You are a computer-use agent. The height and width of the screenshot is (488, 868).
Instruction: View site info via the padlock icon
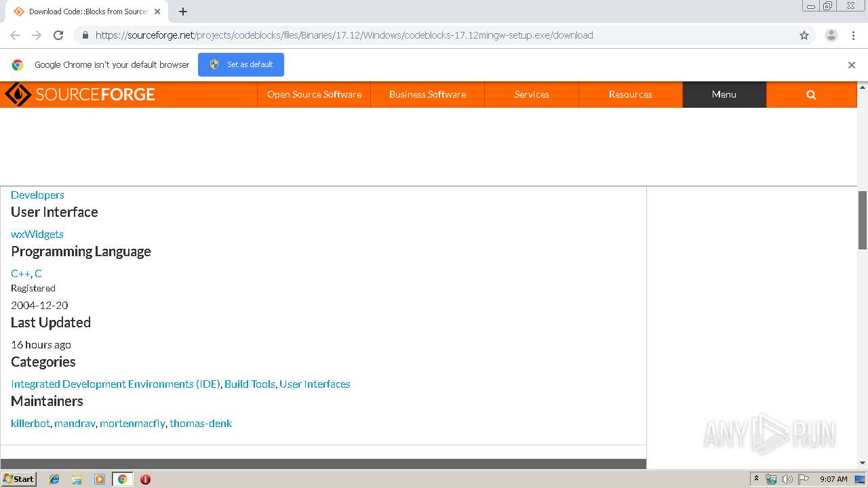click(x=85, y=35)
